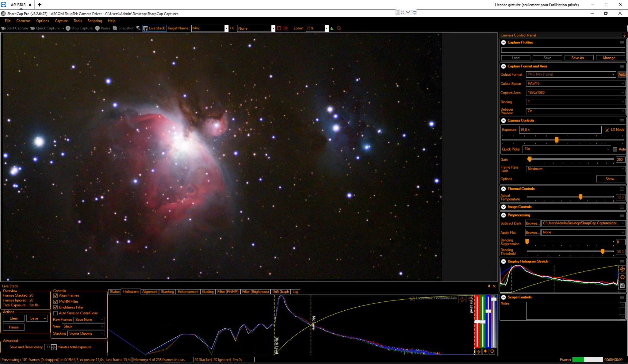Collapse the Camera Controls section

[504, 121]
